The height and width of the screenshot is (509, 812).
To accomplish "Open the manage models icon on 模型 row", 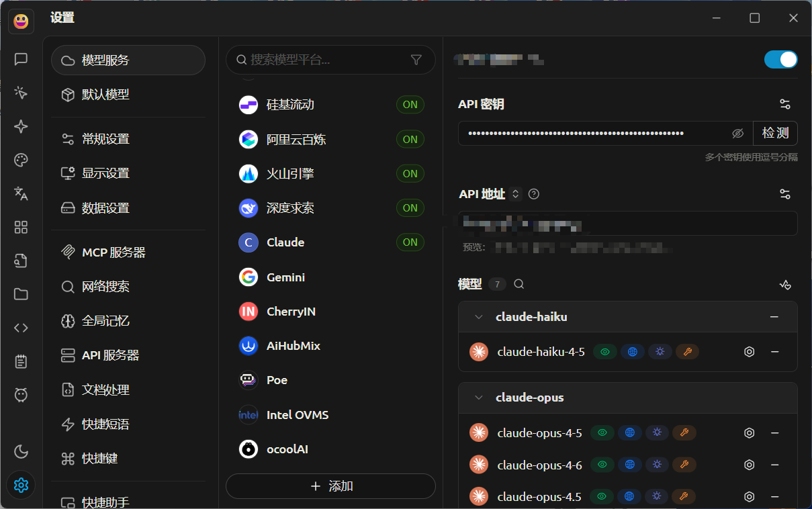I will click(784, 284).
